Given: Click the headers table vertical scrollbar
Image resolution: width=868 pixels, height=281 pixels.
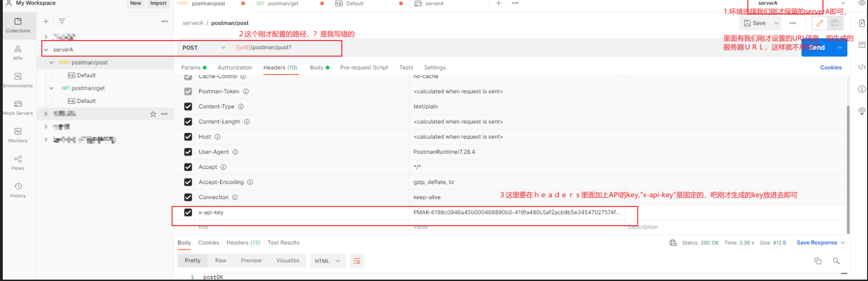Looking at the screenshot, I should point(848,169).
